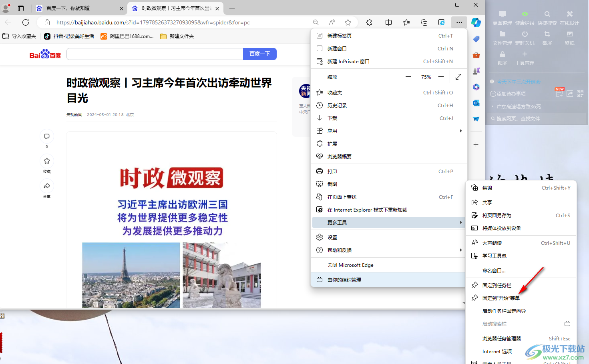Viewport: 589px width, 364px height.
Task: Open Outlook sidebar icon
Action: pos(476,103)
